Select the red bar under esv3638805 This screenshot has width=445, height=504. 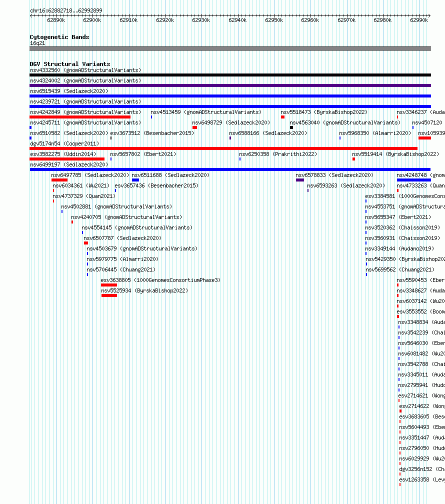pos(109,285)
